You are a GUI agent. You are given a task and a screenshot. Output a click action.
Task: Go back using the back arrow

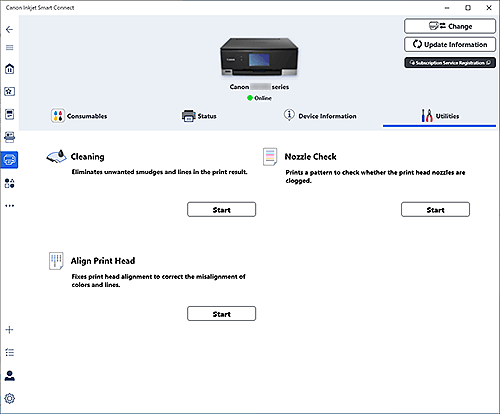point(9,30)
